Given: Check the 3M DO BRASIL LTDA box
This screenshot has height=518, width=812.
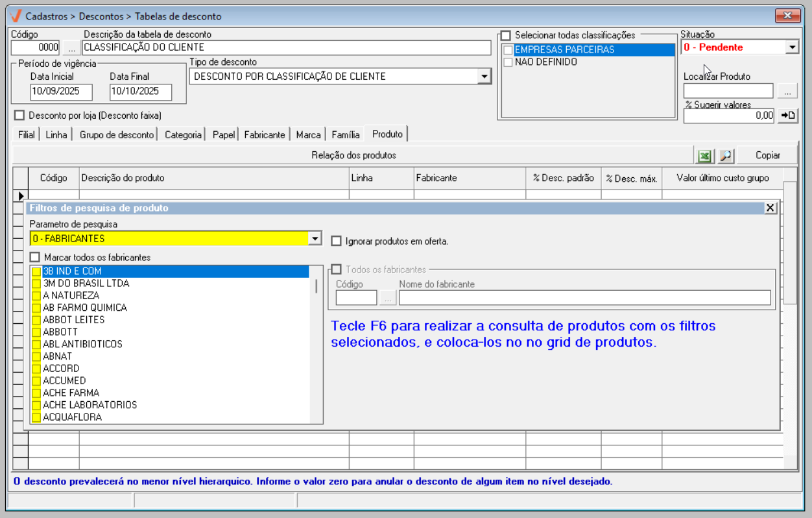Looking at the screenshot, I should pos(36,284).
